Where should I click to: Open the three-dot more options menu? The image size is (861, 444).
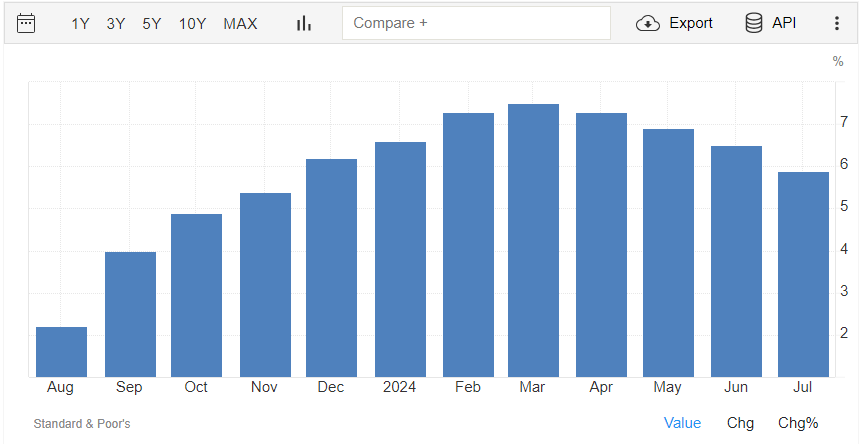[x=837, y=23]
